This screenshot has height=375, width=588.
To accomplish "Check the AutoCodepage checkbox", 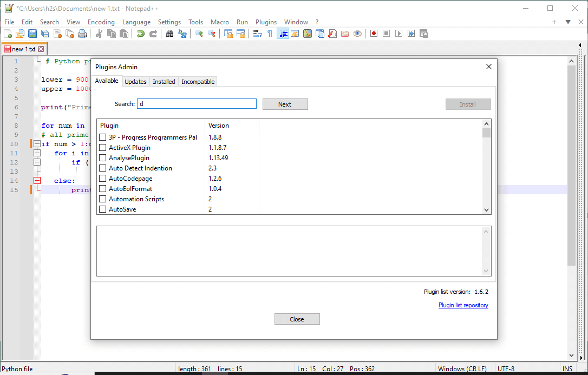I will coord(102,179).
